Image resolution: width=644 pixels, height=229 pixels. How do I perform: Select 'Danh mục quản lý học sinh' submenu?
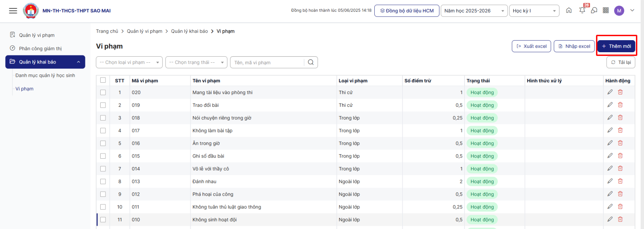(x=45, y=76)
